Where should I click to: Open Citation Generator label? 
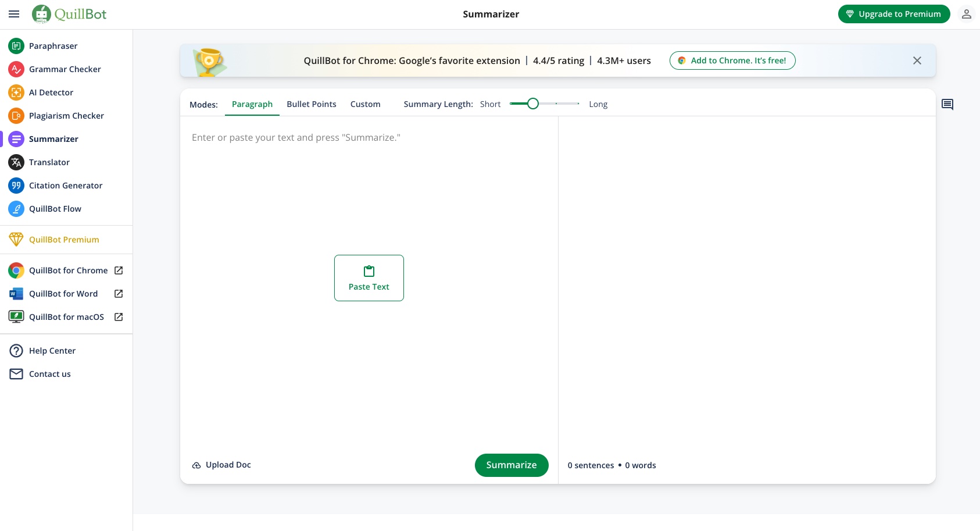click(x=66, y=186)
